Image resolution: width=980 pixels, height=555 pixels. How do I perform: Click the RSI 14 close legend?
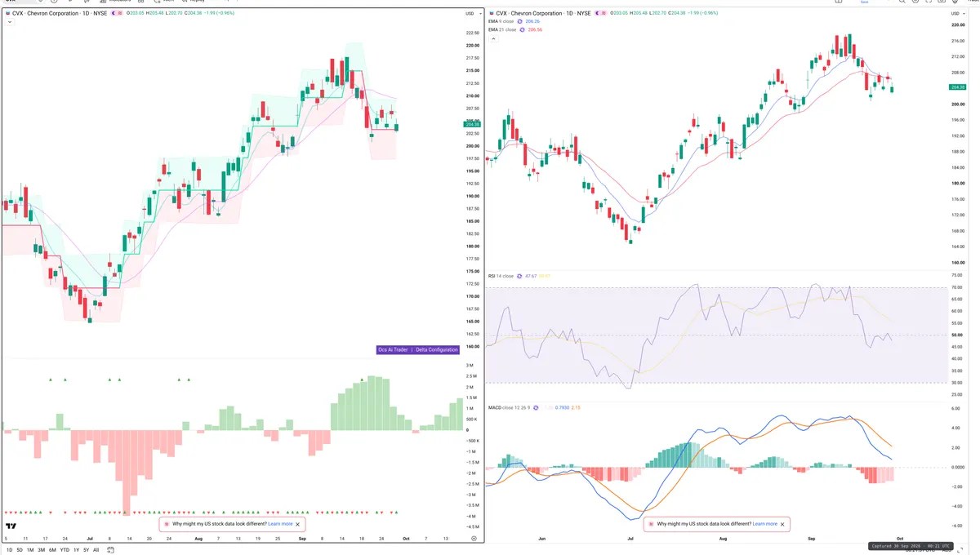tap(501, 276)
